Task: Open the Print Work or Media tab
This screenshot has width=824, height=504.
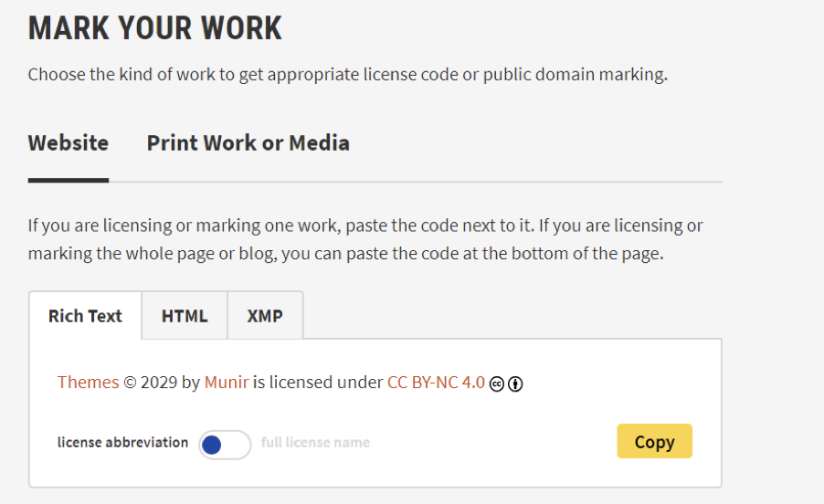Action: coord(248,143)
